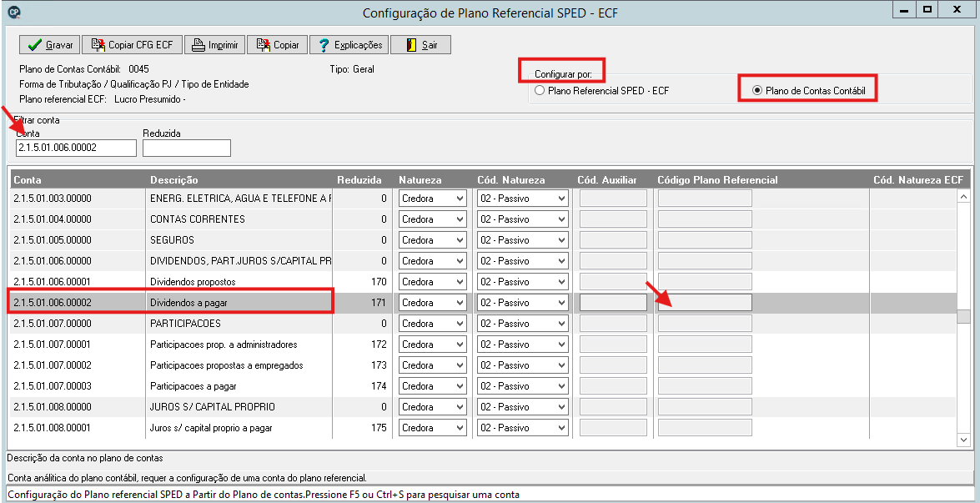
Task: Select account 2.1.5.01.007.00000 PARTICIPACOES
Action: tap(53, 324)
